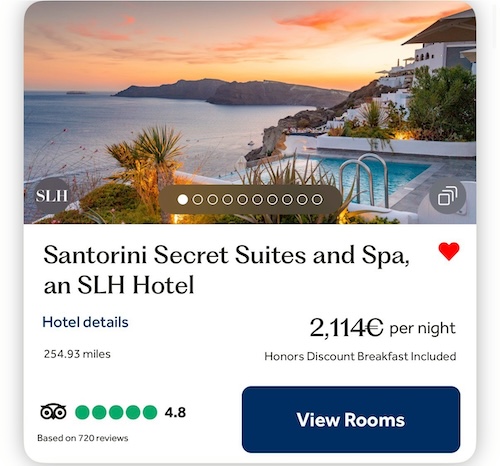Click the View Rooms button

pos(351,419)
